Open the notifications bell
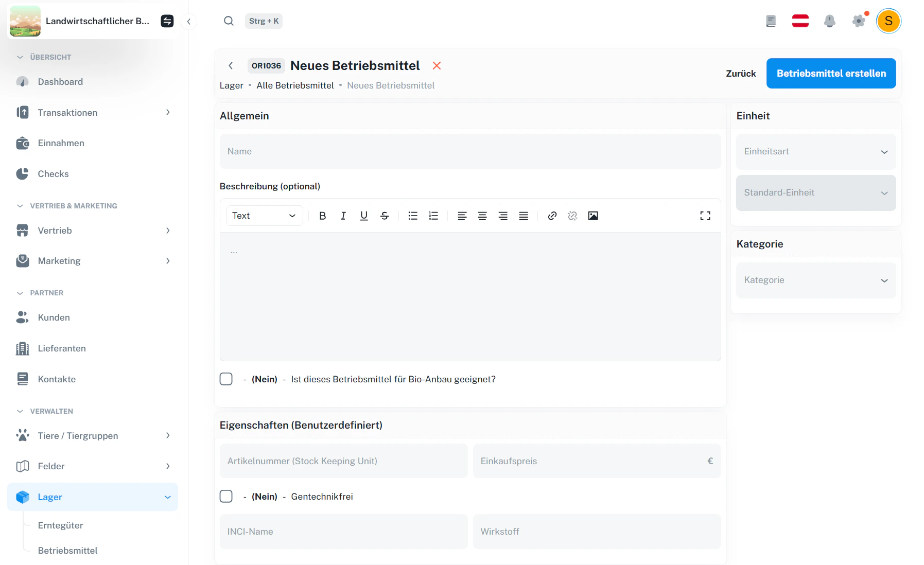Screen dimensions: 924x565 pyautogui.click(x=830, y=21)
